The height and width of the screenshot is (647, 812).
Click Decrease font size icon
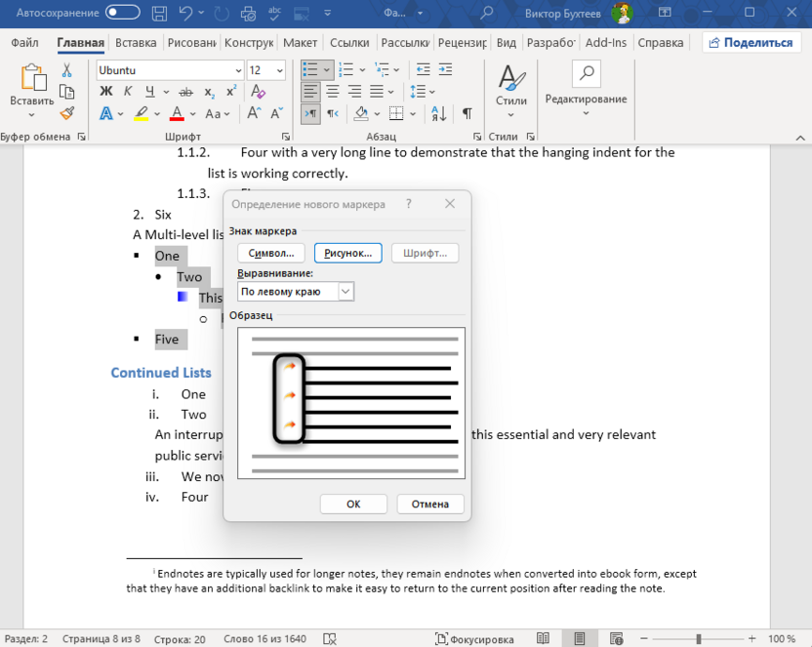click(x=276, y=113)
